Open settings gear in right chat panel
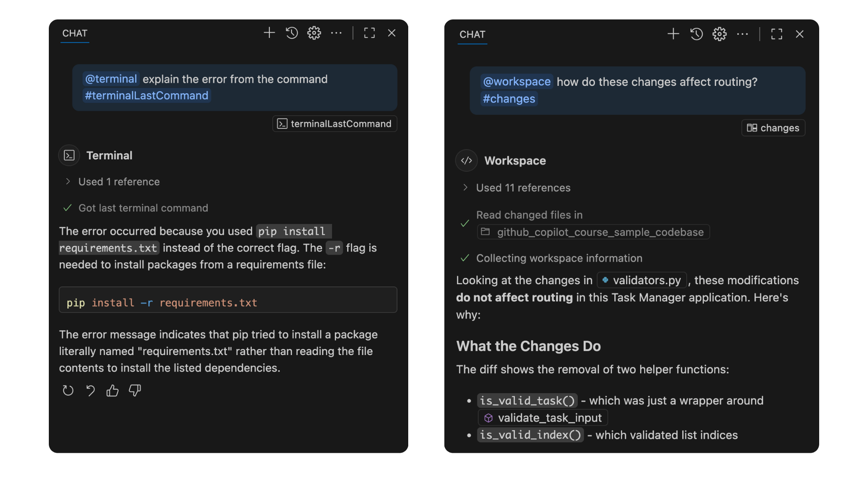The height and width of the screenshot is (488, 868). click(x=720, y=34)
